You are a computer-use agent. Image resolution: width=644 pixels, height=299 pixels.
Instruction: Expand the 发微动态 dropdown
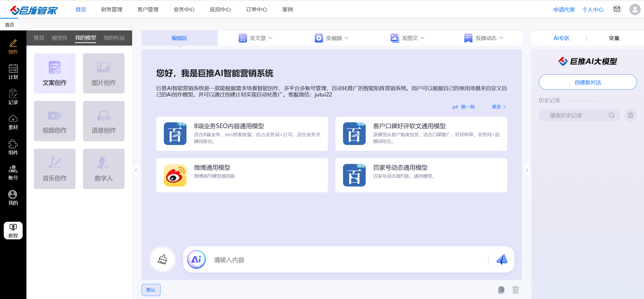click(483, 38)
